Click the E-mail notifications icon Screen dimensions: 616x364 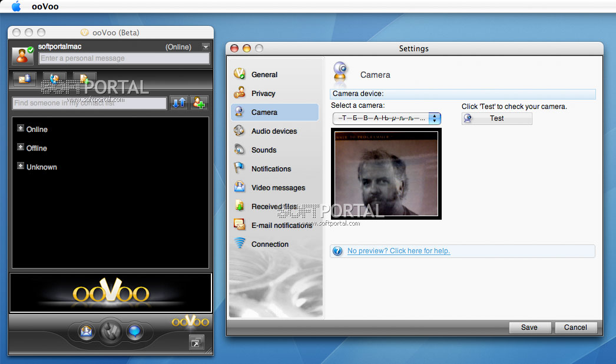point(240,224)
